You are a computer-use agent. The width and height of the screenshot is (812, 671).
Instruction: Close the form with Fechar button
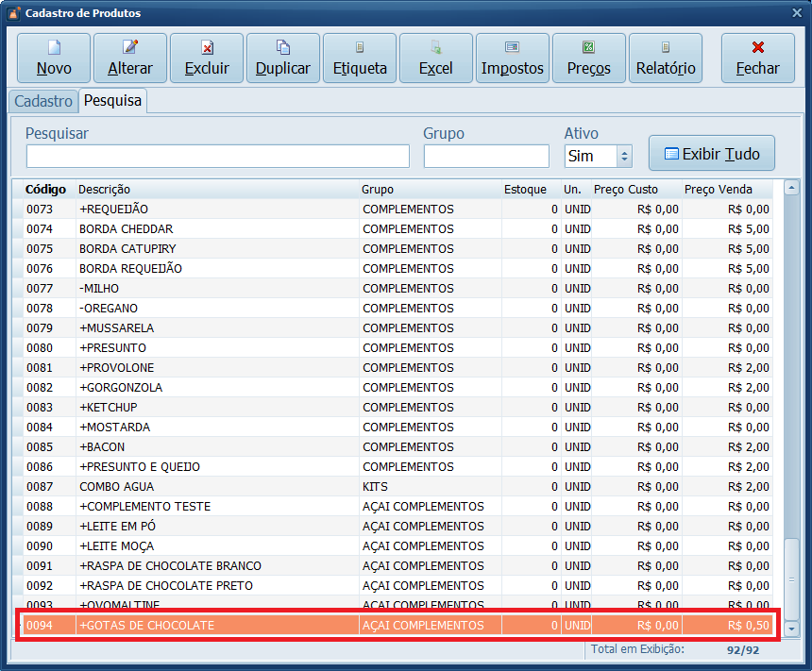(757, 59)
